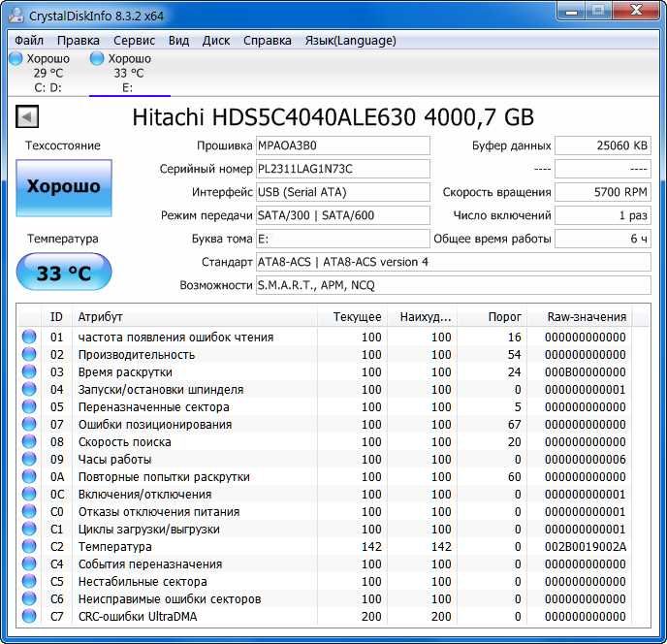This screenshot has width=667, height=644.
Task: Open the Сервис menu
Action: point(134,41)
